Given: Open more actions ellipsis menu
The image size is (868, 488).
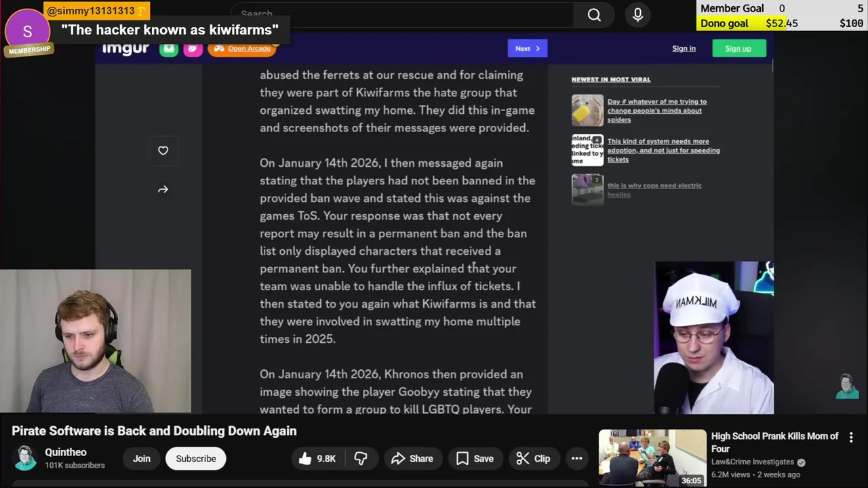Looking at the screenshot, I should pos(576,459).
